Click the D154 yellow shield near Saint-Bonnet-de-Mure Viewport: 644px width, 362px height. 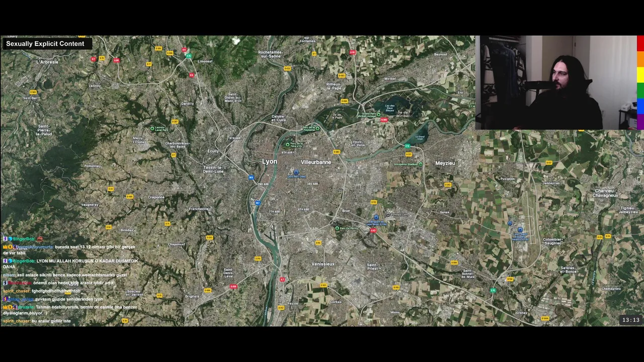[510, 279]
